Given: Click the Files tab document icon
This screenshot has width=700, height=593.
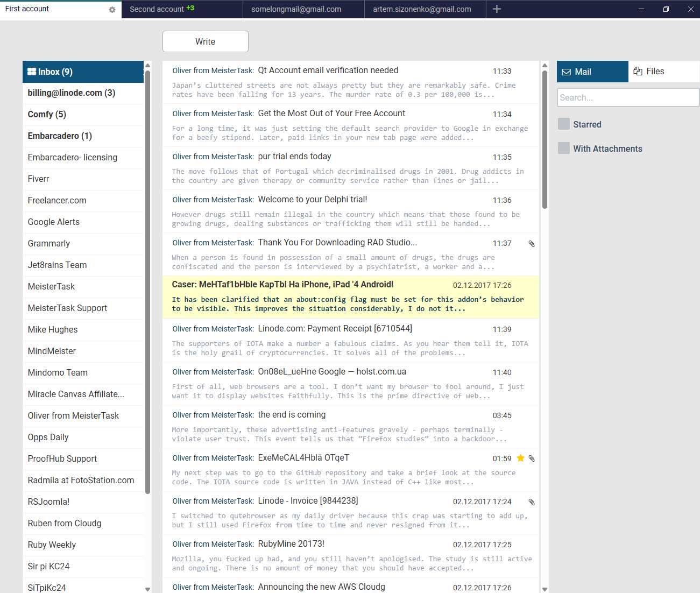Looking at the screenshot, I should [638, 72].
